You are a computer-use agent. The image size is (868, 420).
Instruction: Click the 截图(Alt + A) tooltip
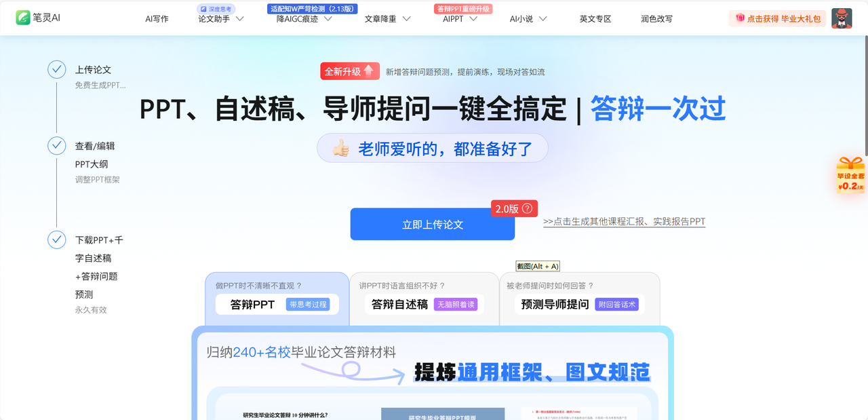click(538, 266)
